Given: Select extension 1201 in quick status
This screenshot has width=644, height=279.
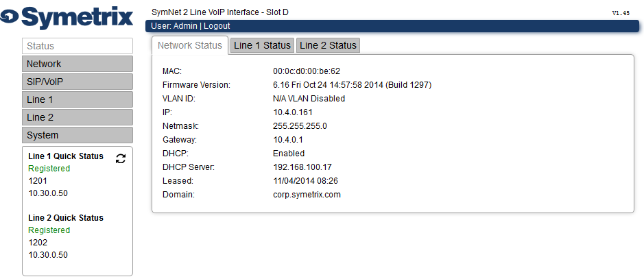Looking at the screenshot, I should pyautogui.click(x=38, y=181).
